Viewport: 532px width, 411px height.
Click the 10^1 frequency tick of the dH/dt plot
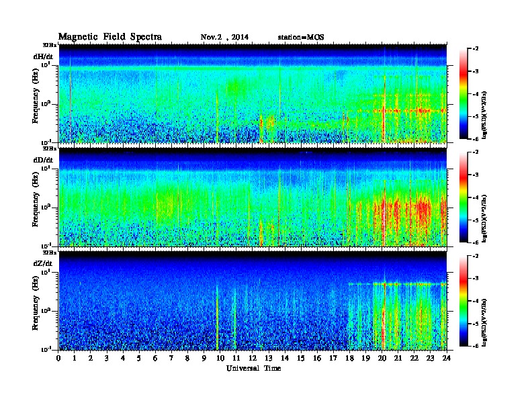coord(46,64)
